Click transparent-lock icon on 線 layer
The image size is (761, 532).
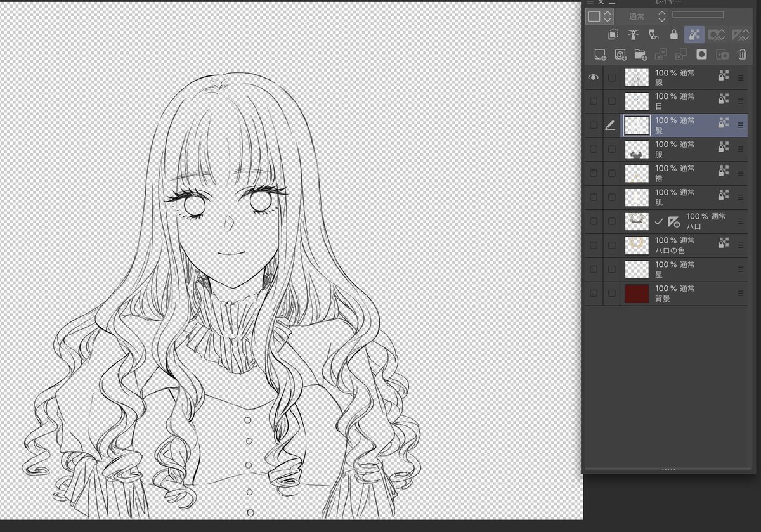click(x=724, y=76)
